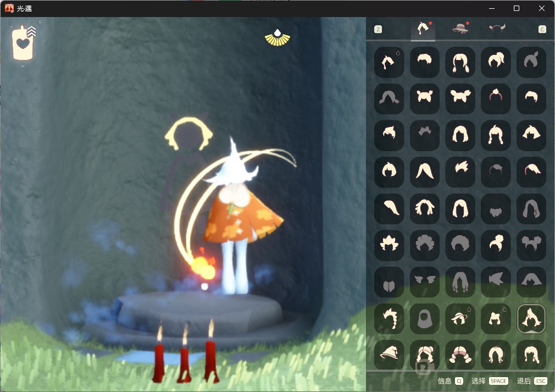Select the pink-banded low pigtails hairstyle

(x=460, y=355)
